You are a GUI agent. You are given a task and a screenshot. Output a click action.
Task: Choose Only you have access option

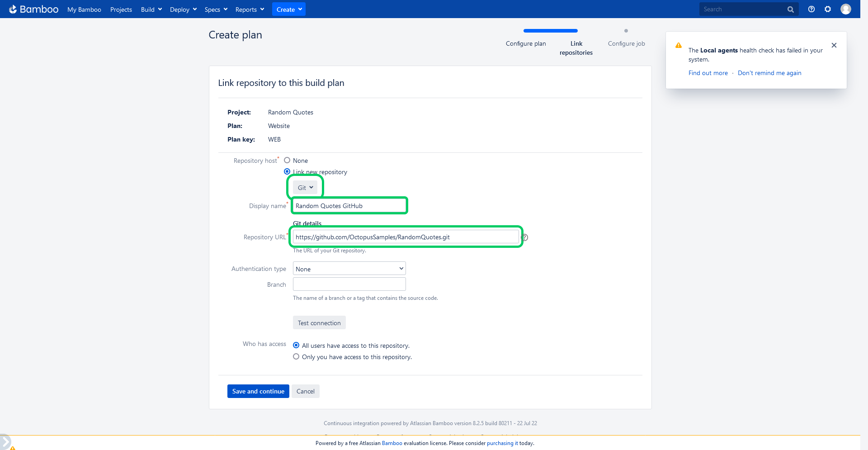point(296,356)
